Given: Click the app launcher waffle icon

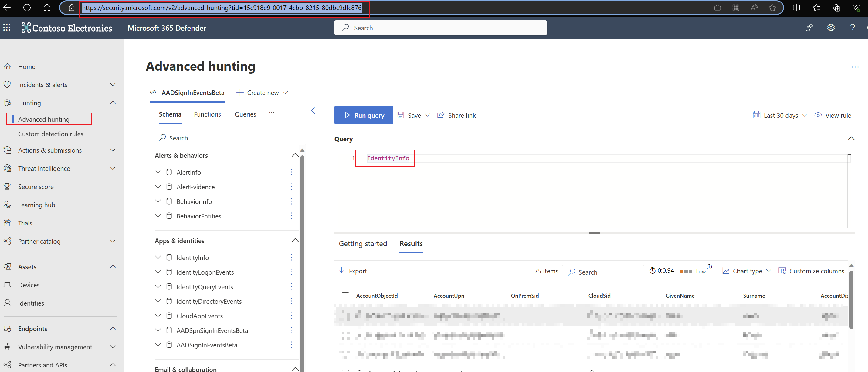Looking at the screenshot, I should click(x=7, y=28).
